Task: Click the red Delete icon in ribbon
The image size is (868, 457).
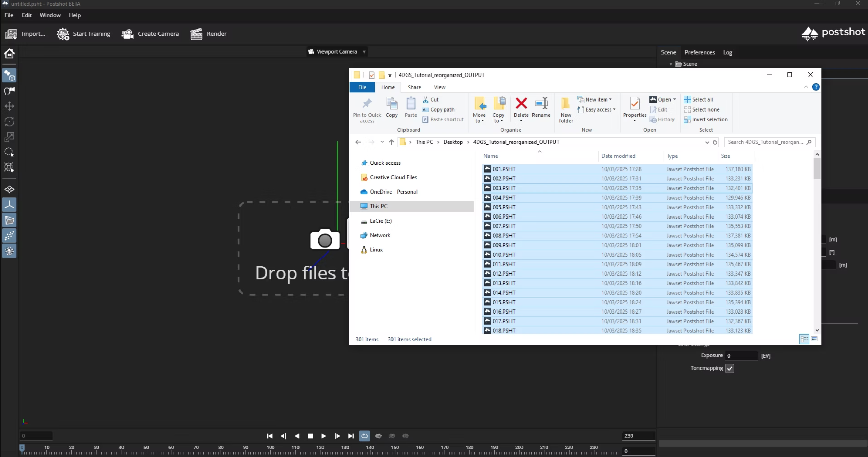Action: pyautogui.click(x=521, y=103)
